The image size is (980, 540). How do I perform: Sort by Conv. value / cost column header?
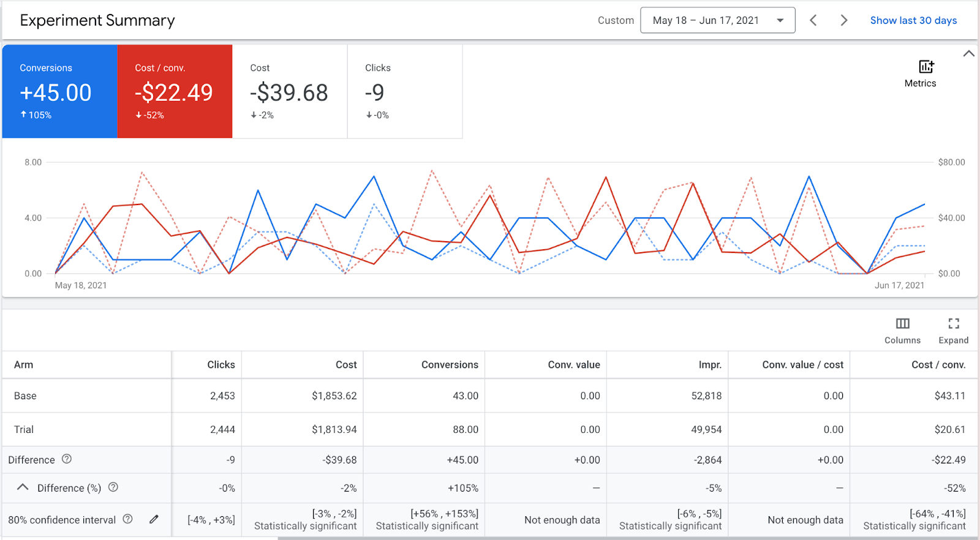coord(803,365)
